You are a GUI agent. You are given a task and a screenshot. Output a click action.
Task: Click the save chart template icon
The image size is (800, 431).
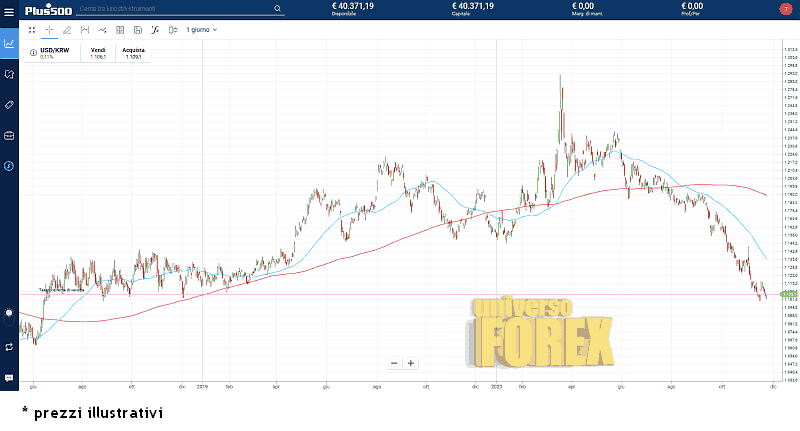[x=137, y=30]
